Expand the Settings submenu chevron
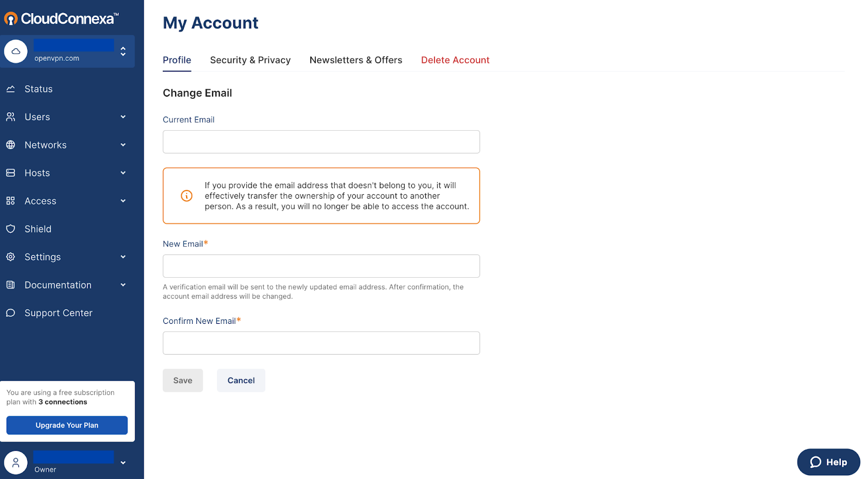Image resolution: width=868 pixels, height=479 pixels. pyautogui.click(x=123, y=257)
